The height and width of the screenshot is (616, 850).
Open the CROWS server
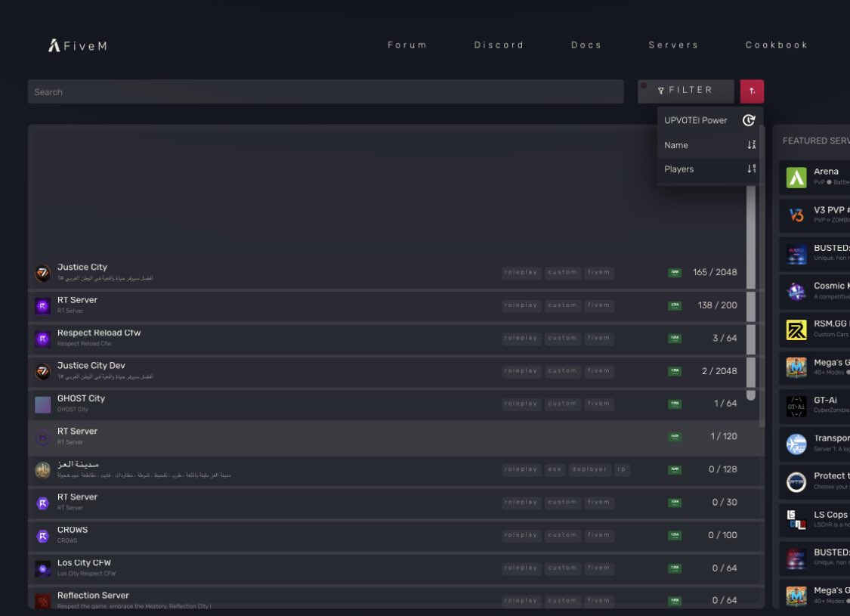pos(396,535)
